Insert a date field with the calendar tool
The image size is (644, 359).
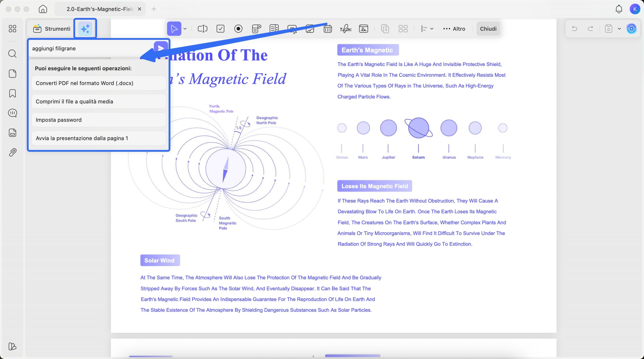pos(327,28)
